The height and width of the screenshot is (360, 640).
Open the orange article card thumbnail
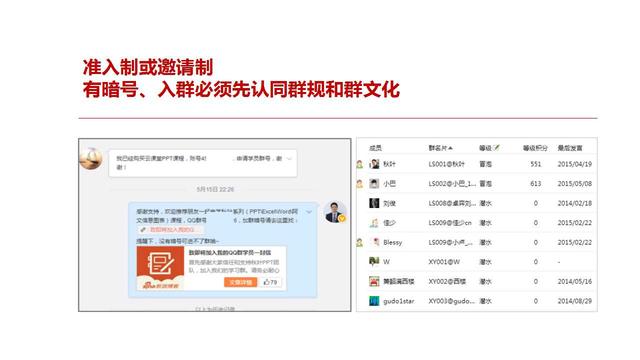click(160, 268)
